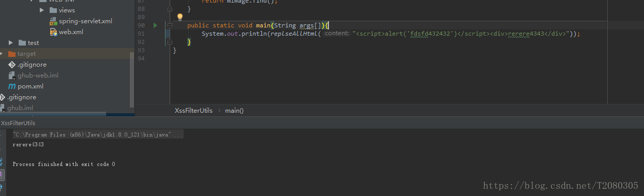This screenshot has width=644, height=196.
Task: Open ghub.iml file
Action: pyautogui.click(x=20, y=108)
